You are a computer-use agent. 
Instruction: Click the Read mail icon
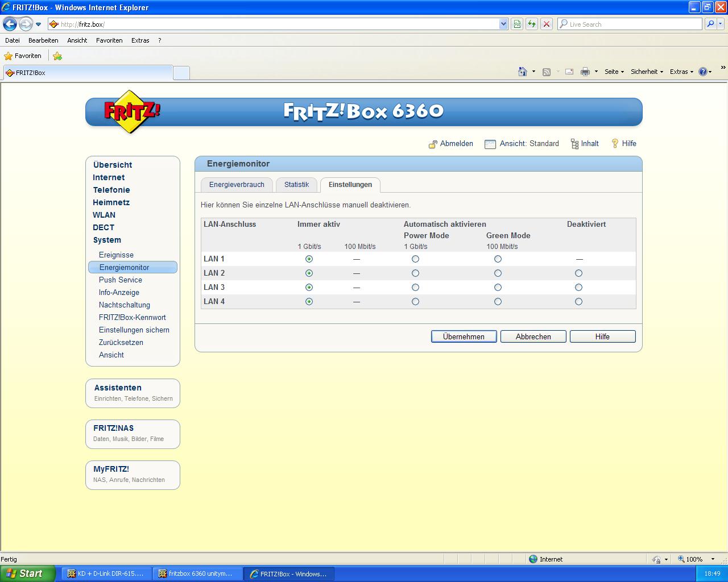coord(569,72)
